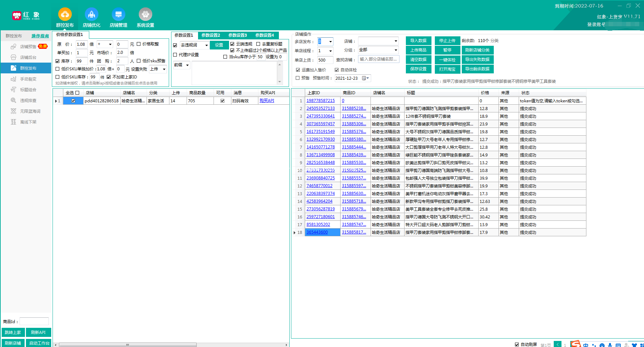Enable the 代理IP设置 checkbox

click(175, 55)
